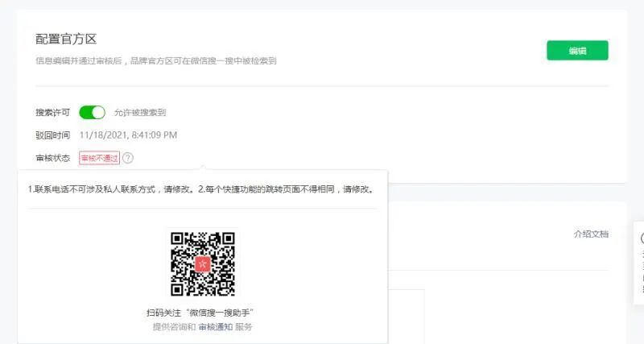Open the 介绍文档 link
The height and width of the screenshot is (344, 644).
coord(591,234)
